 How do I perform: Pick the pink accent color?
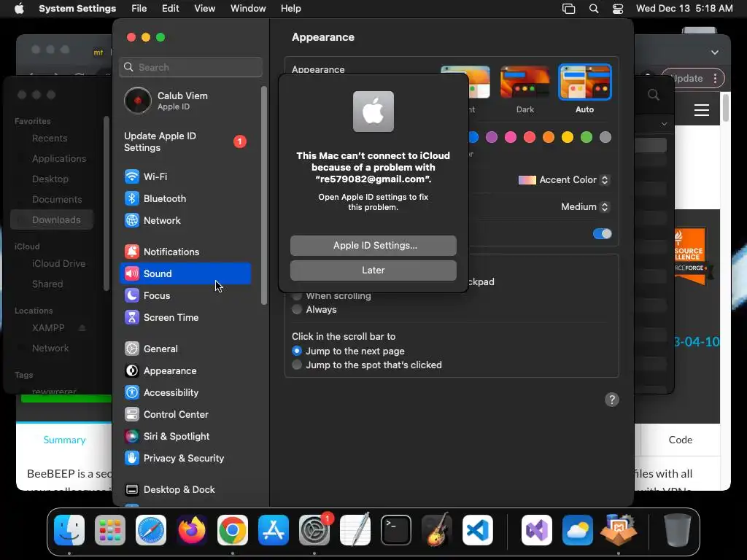tap(511, 138)
